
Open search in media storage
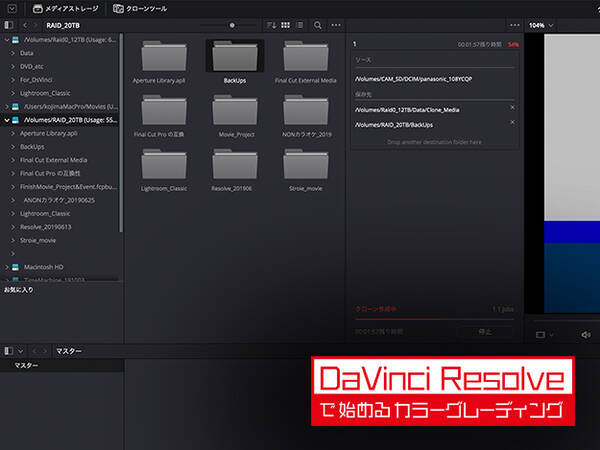pos(318,25)
